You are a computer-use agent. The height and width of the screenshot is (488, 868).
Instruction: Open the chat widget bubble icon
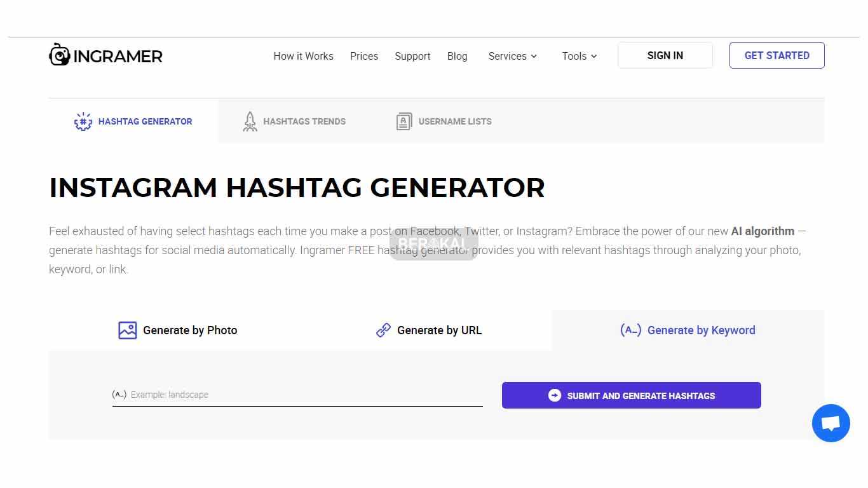tap(831, 423)
